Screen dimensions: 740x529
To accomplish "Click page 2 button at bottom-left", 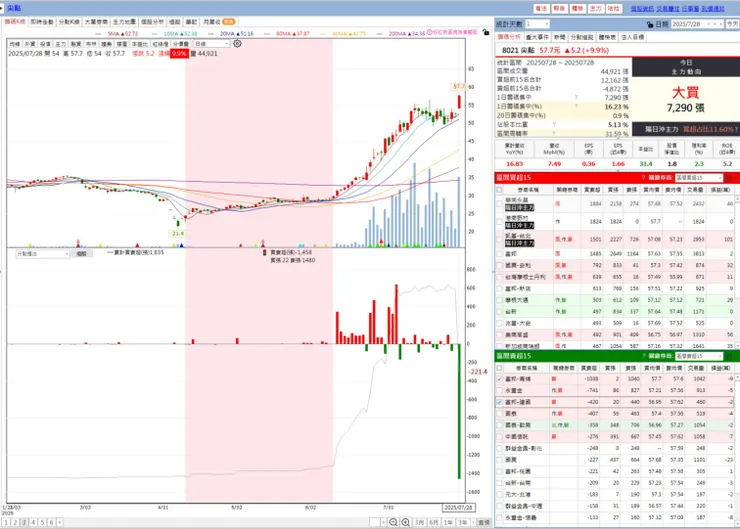I will pyautogui.click(x=15, y=522).
